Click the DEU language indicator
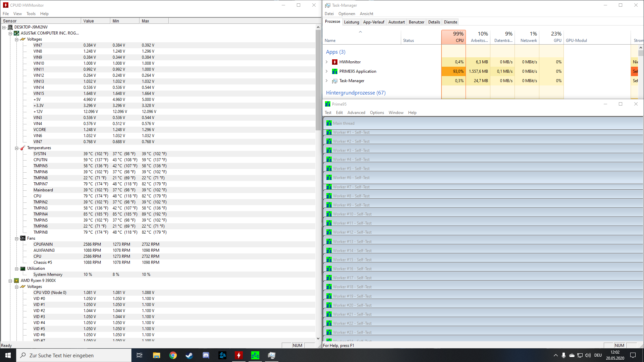The width and height of the screenshot is (644, 362). click(598, 355)
